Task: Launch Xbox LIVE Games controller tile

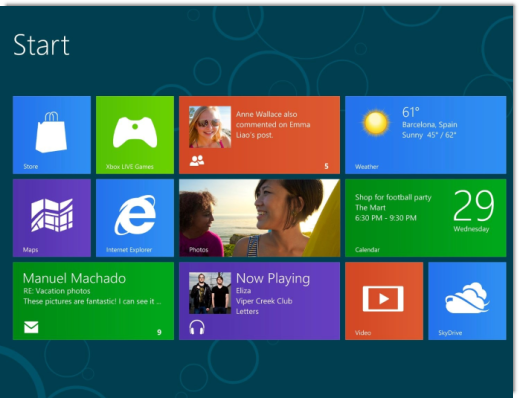Action: click(x=135, y=135)
